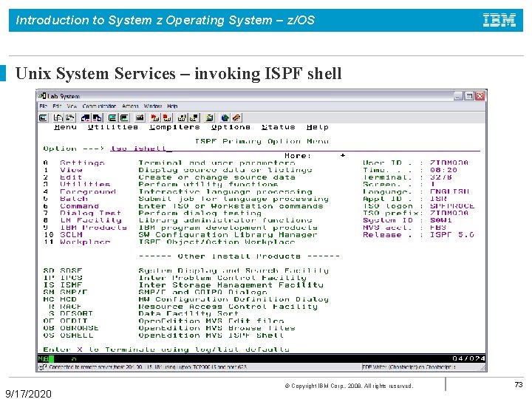Click the S DFSORT entry
Image resolution: width=532 pixels, height=399 pixels.
pyautogui.click(x=71, y=314)
